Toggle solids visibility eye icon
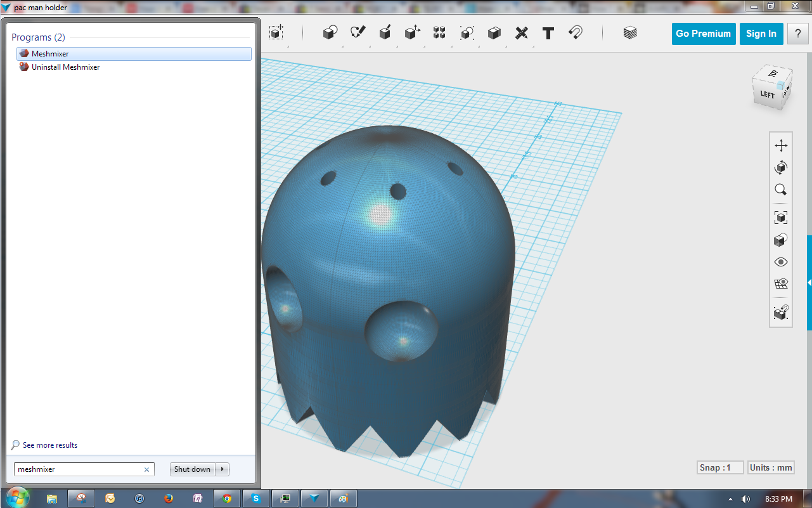The height and width of the screenshot is (508, 812). [x=781, y=262]
